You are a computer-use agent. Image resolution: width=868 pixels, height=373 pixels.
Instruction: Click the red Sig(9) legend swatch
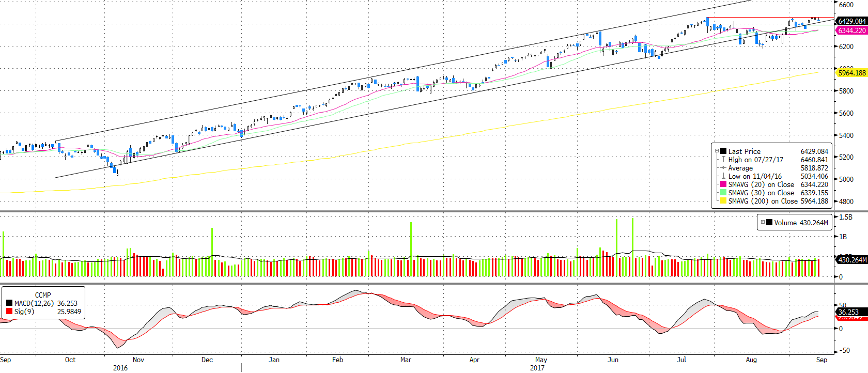click(9, 312)
